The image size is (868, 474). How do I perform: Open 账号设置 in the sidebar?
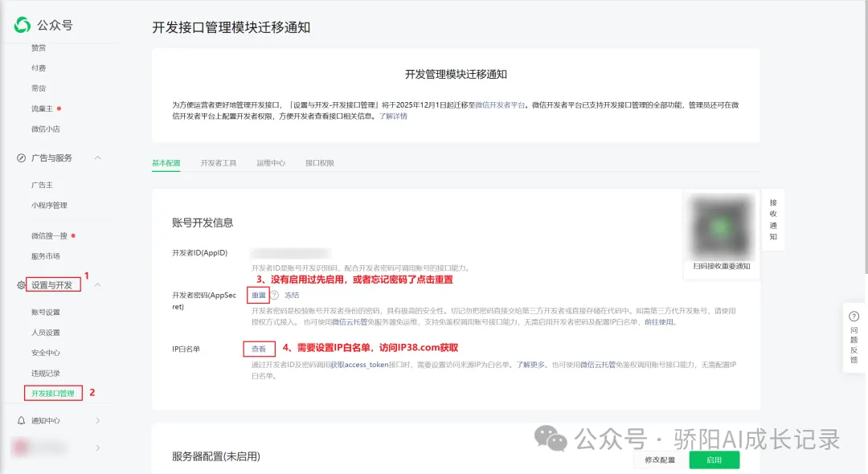[x=45, y=313]
